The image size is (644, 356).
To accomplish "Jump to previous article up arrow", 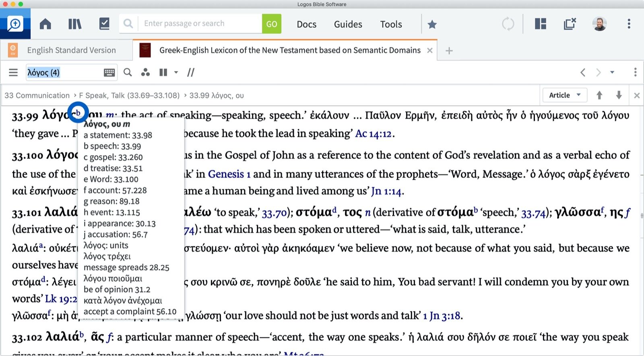I will (599, 95).
